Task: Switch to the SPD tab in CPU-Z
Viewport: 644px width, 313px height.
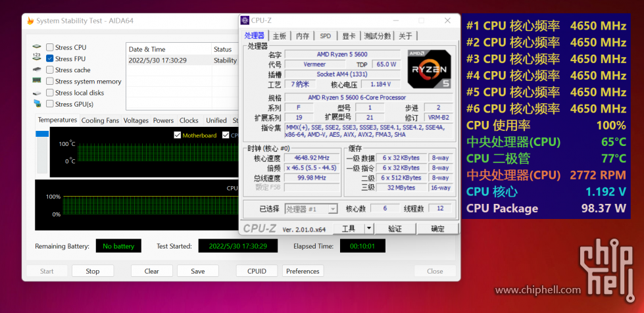Action: pos(325,36)
